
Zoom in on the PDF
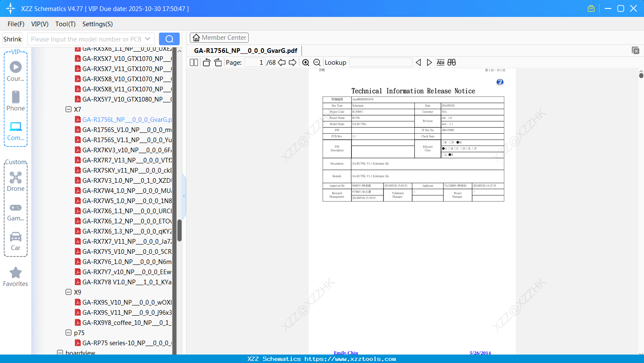pos(306,63)
